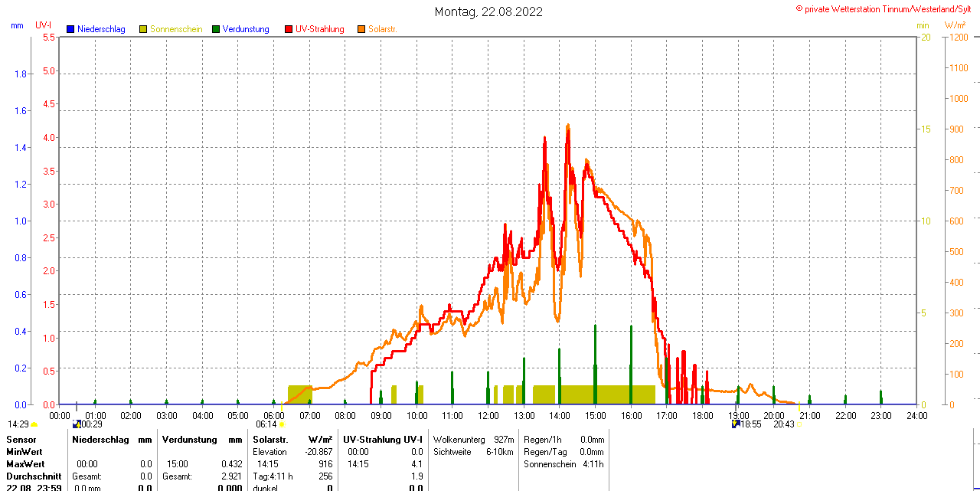Viewport: 980px width, 491px height.
Task: Click the red UV-Strahlung legend square
Action: point(289,29)
